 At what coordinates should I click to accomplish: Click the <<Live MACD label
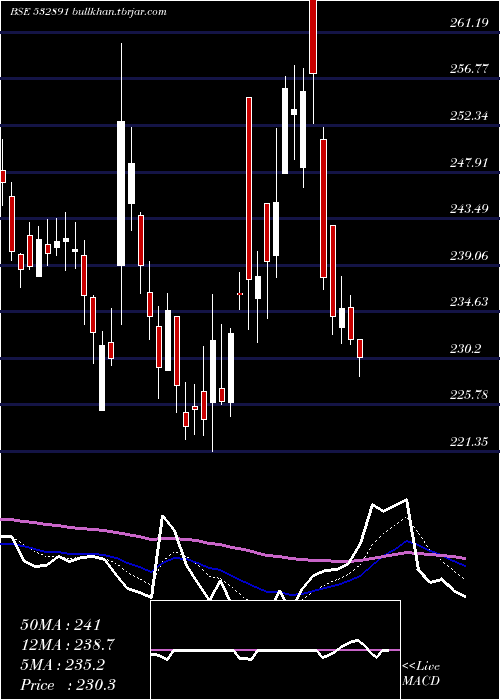(x=421, y=674)
